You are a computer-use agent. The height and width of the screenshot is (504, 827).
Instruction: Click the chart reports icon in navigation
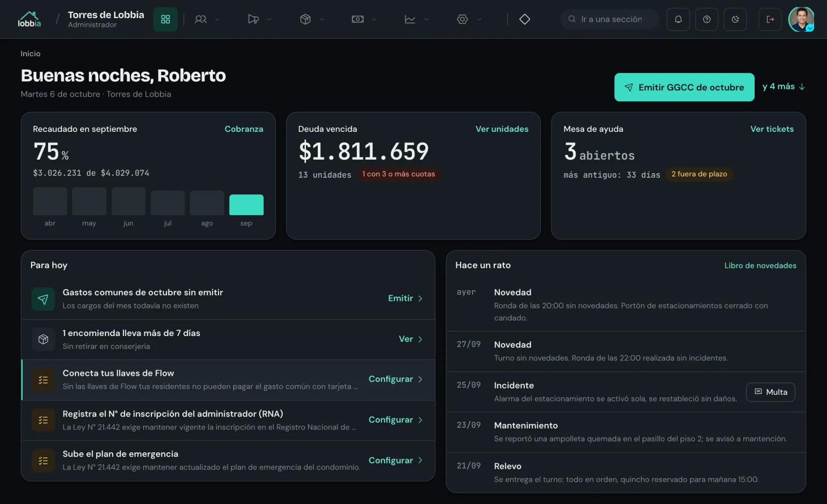pos(410,19)
